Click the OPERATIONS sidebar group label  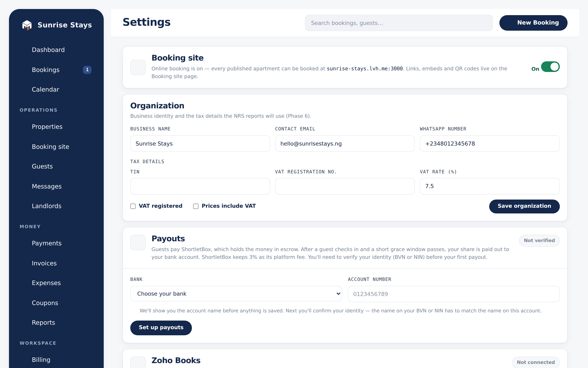click(x=38, y=110)
